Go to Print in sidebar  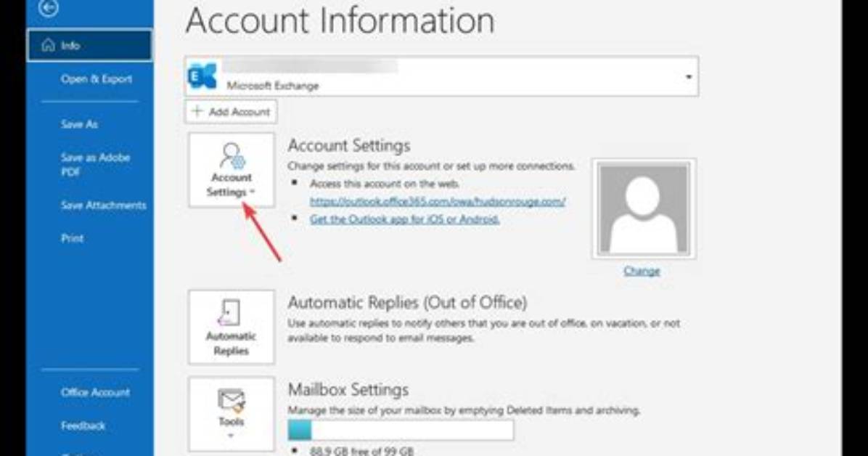[x=72, y=238]
